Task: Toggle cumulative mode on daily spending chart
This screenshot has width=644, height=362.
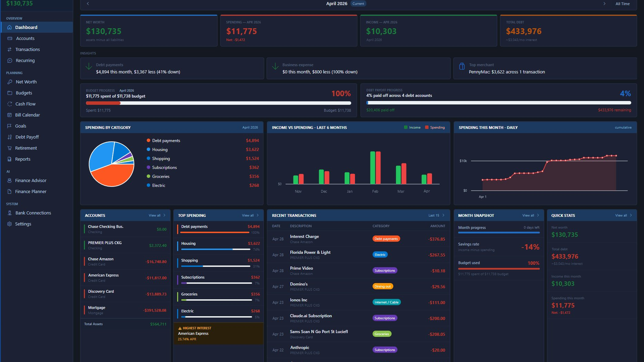Action: click(623, 128)
